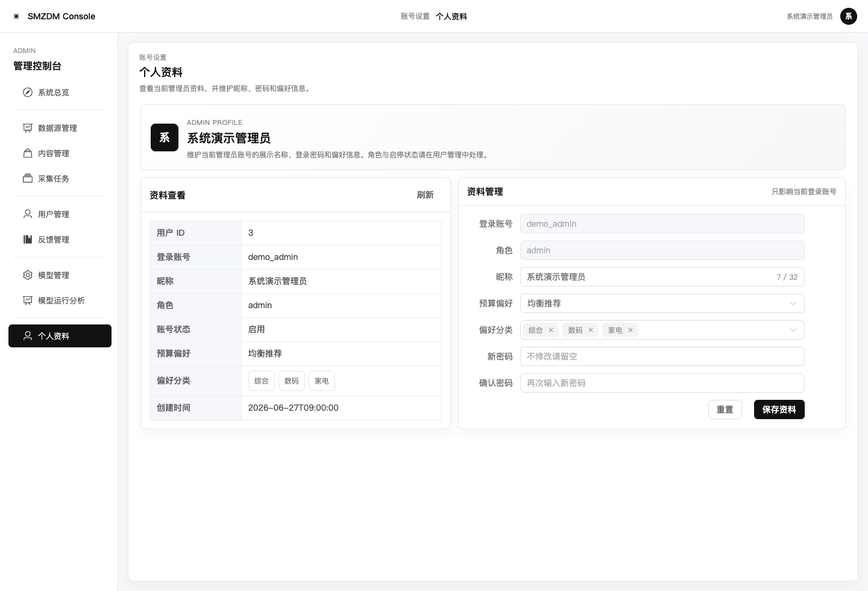The image size is (868, 591).
Task: Click the 内容管理 shopping bag icon
Action: [28, 153]
